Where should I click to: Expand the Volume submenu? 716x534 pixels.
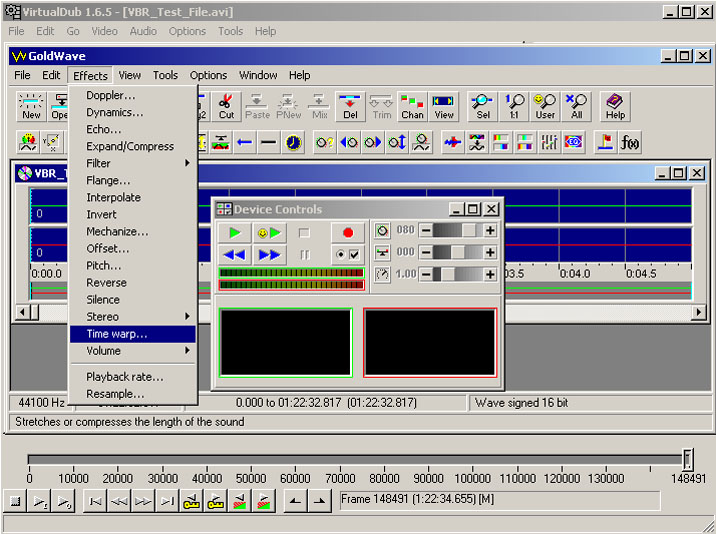[x=132, y=351]
